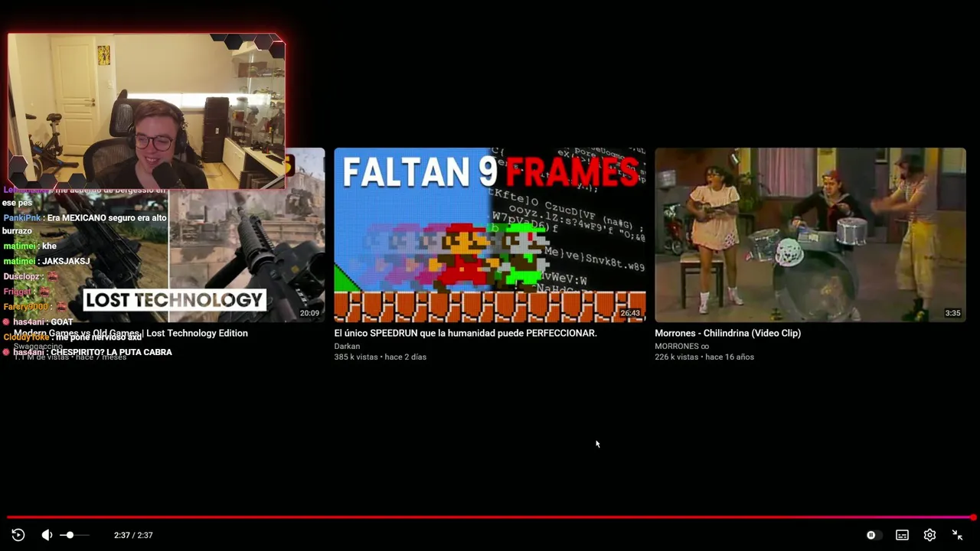Click title 'Morrones - Chilindrina (Video Clip)'
This screenshot has height=551, width=980.
point(727,333)
